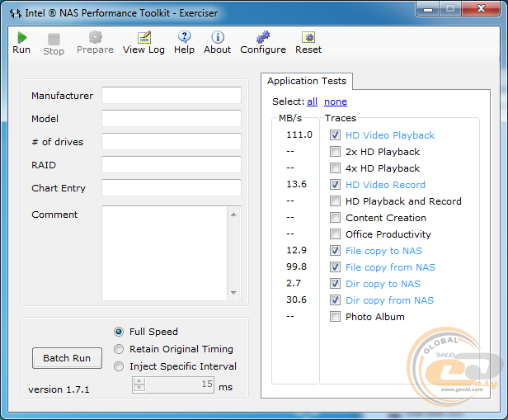Image resolution: width=508 pixels, height=420 pixels.
Task: Click the Reset toolbar icon
Action: [x=308, y=38]
